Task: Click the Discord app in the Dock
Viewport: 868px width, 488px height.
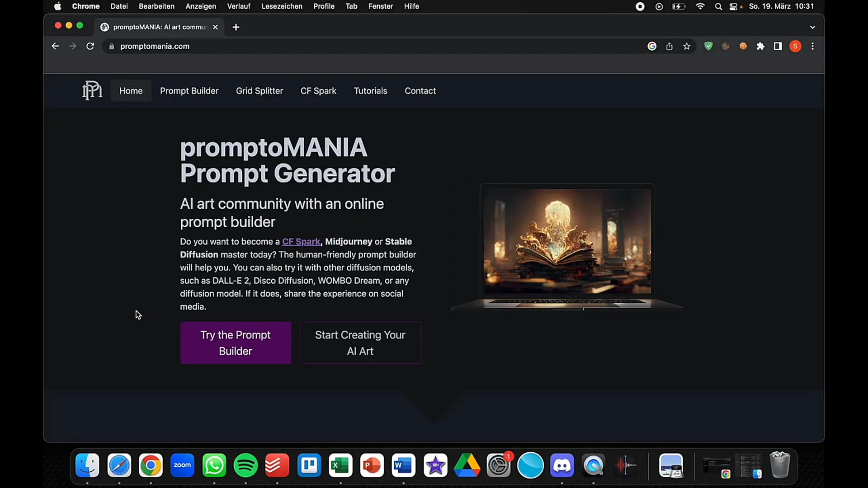Action: (x=562, y=465)
